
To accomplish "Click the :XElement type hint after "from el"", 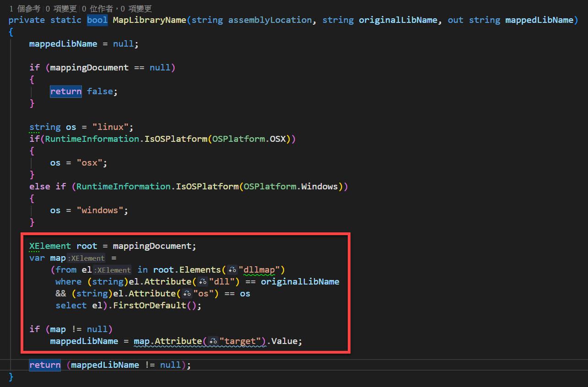I will click(x=113, y=270).
